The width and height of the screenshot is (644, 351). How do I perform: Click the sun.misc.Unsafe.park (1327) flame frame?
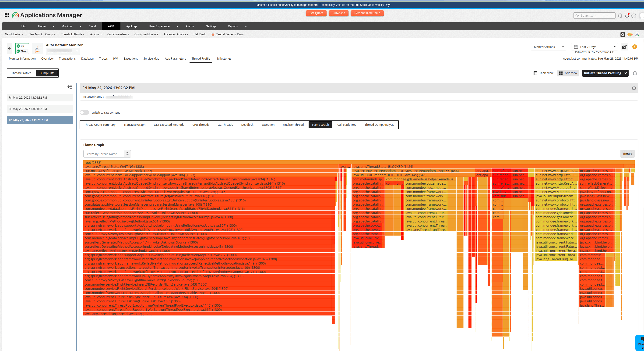[x=210, y=171]
